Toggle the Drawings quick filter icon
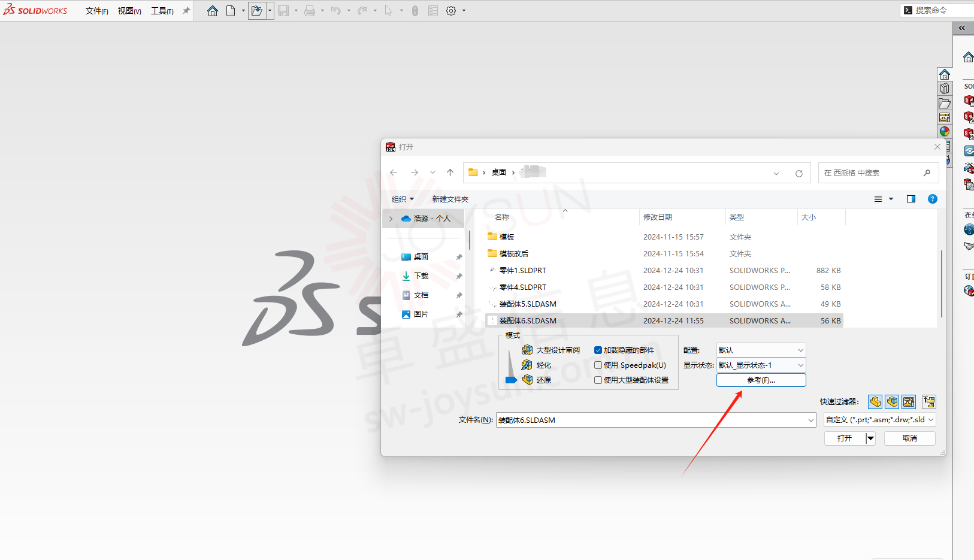Screen dimensions: 974x560 [x=909, y=402]
